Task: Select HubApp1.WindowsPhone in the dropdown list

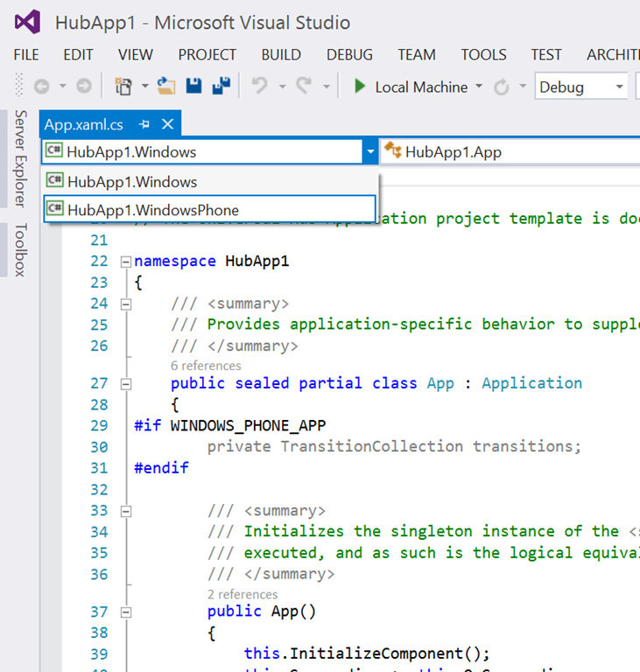Action: (x=210, y=210)
